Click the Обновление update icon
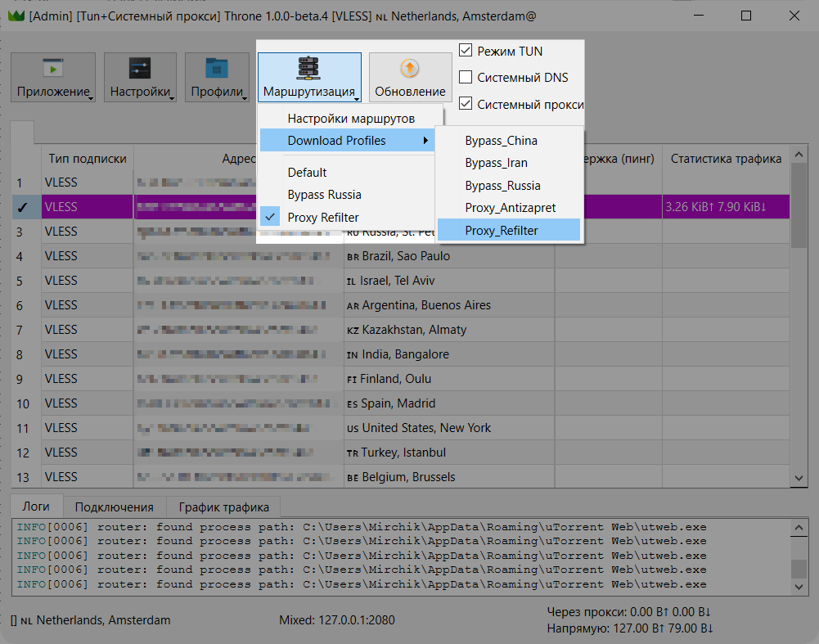 [x=410, y=68]
